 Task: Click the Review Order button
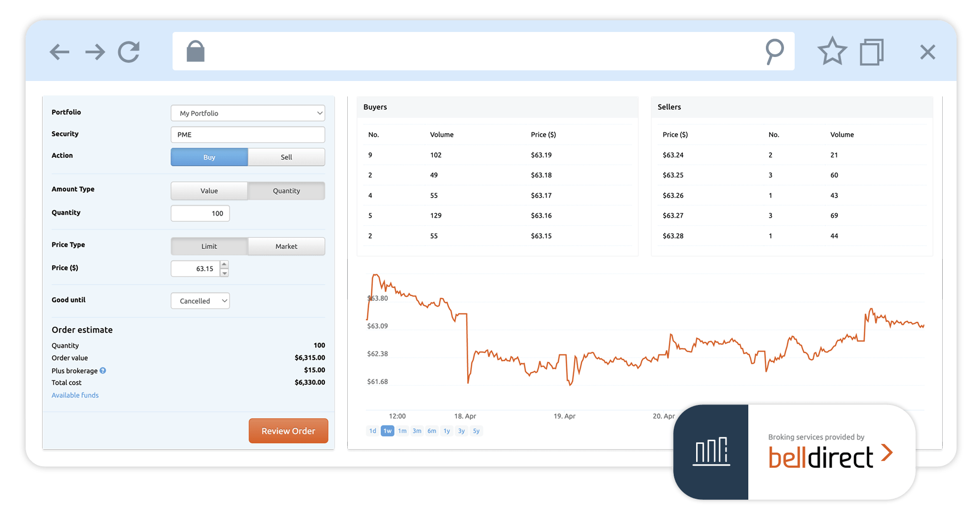288,431
